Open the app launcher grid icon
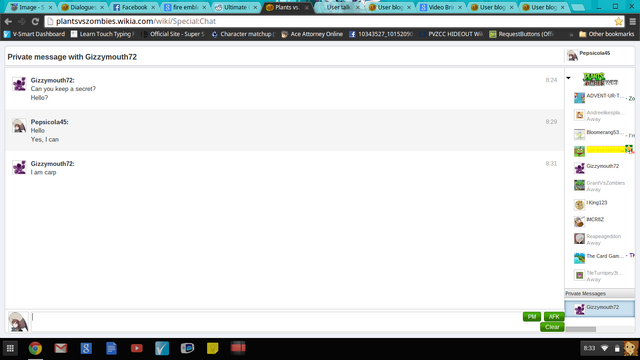 click(x=10, y=348)
